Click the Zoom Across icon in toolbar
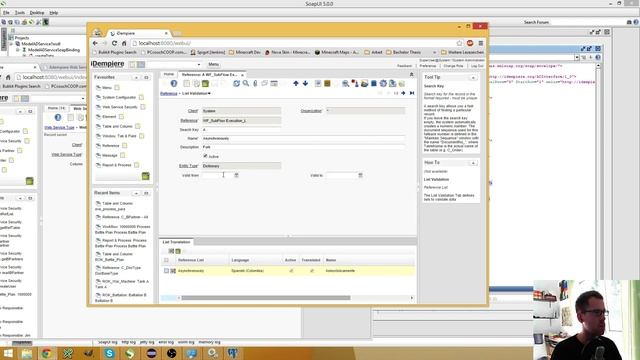The width and height of the screenshot is (640, 360). [x=345, y=84]
